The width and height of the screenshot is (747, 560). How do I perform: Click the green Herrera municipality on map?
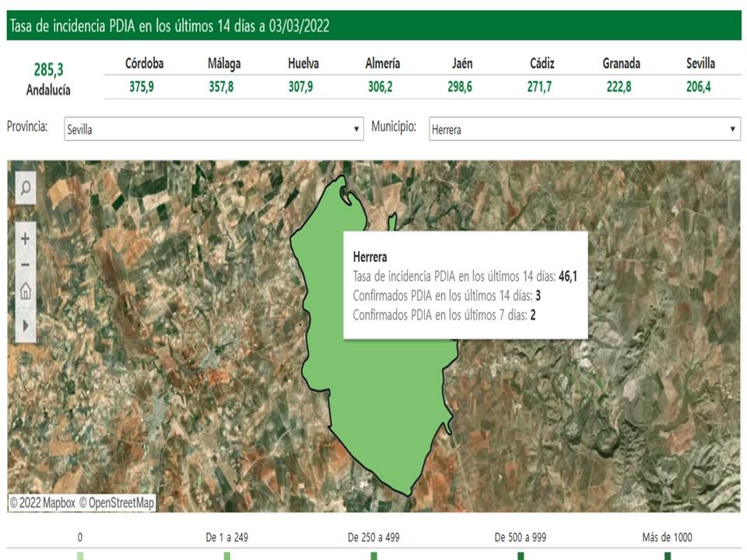[x=381, y=404]
